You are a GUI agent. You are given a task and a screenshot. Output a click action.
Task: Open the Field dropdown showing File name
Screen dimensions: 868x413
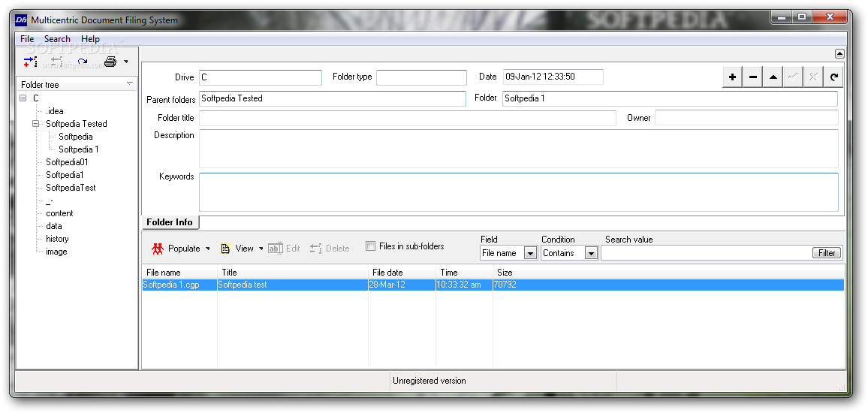(530, 253)
